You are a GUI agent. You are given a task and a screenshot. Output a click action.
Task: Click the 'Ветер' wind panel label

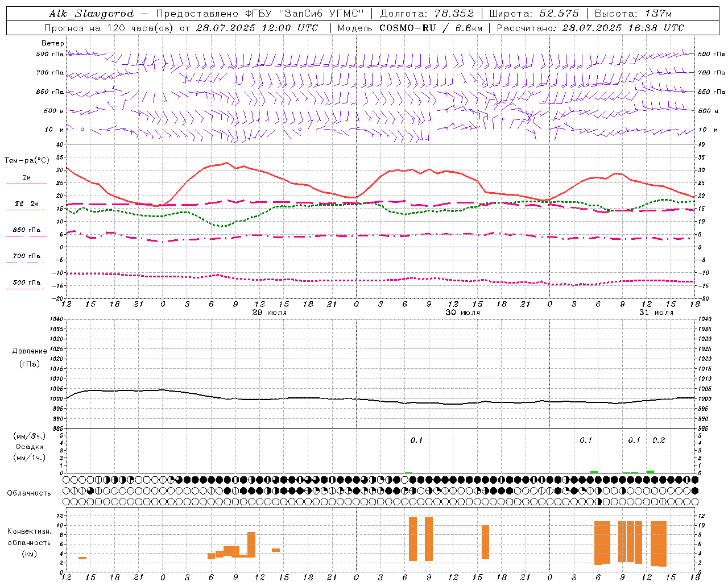pyautogui.click(x=53, y=43)
